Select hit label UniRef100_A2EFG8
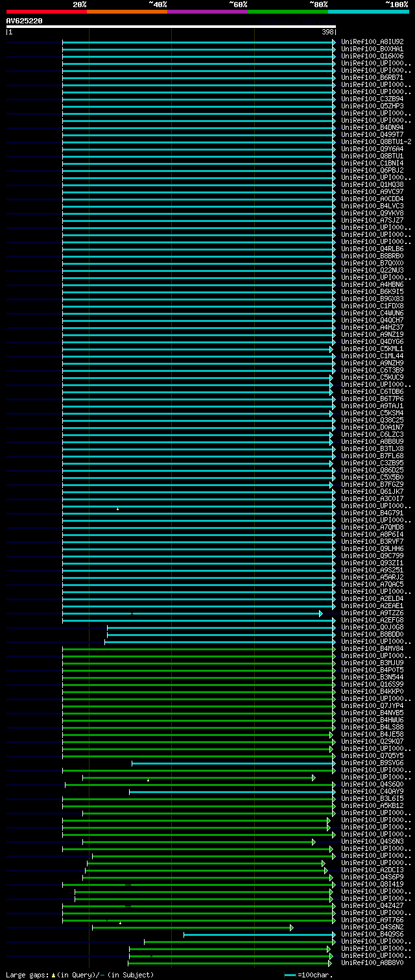The width and height of the screenshot is (415, 980). coord(372,620)
